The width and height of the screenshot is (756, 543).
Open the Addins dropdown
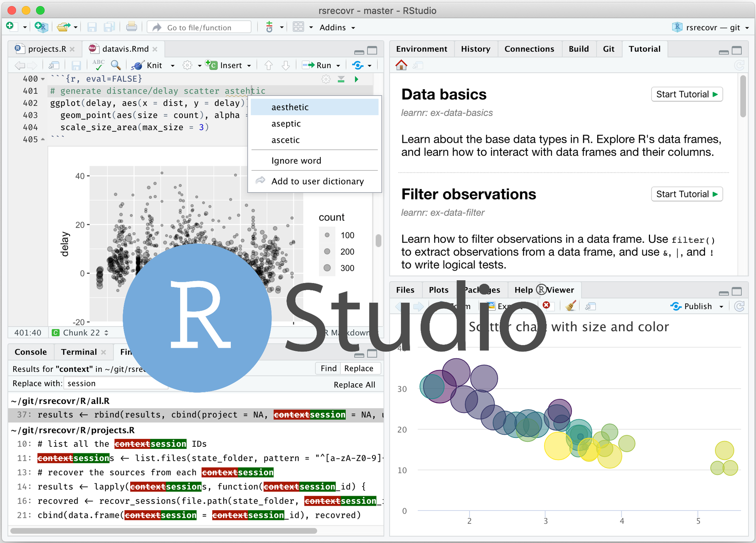pos(337,27)
